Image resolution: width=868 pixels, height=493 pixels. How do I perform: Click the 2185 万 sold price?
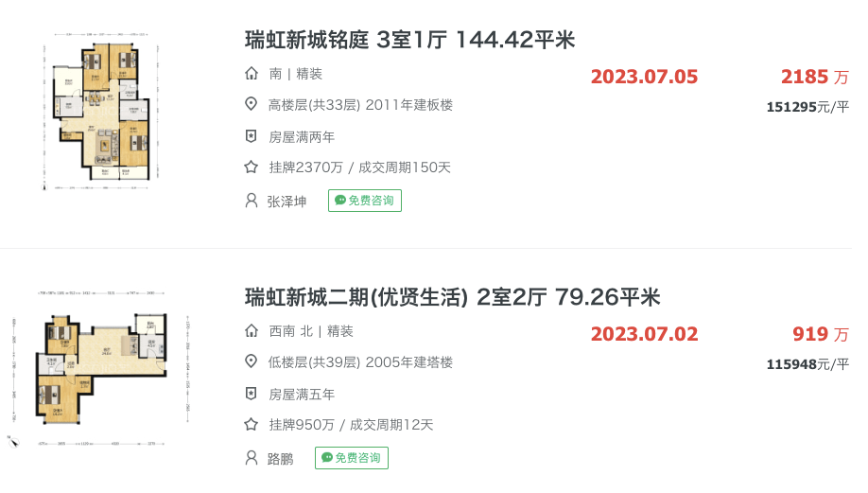(x=814, y=77)
